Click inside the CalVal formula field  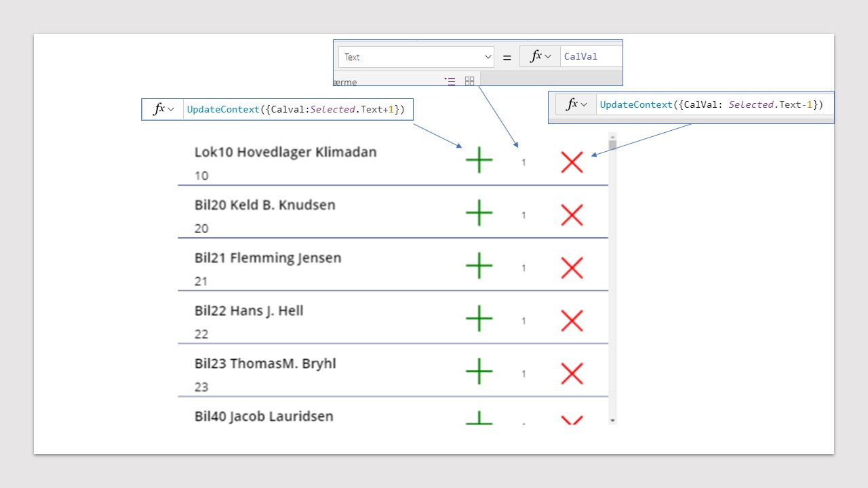pyautogui.click(x=589, y=56)
